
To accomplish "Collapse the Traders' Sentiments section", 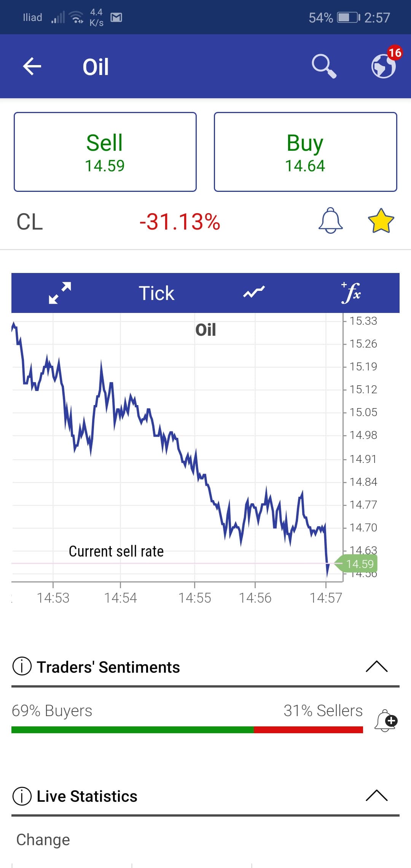I will (x=376, y=667).
